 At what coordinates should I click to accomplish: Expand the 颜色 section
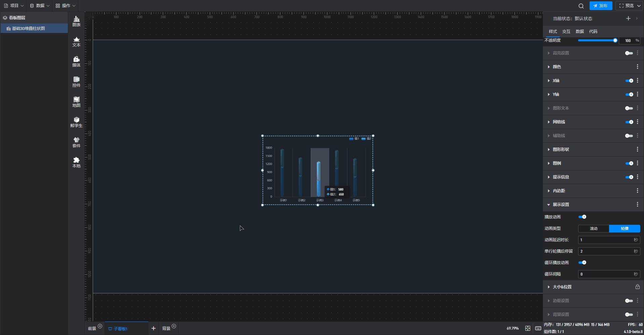(x=549, y=67)
